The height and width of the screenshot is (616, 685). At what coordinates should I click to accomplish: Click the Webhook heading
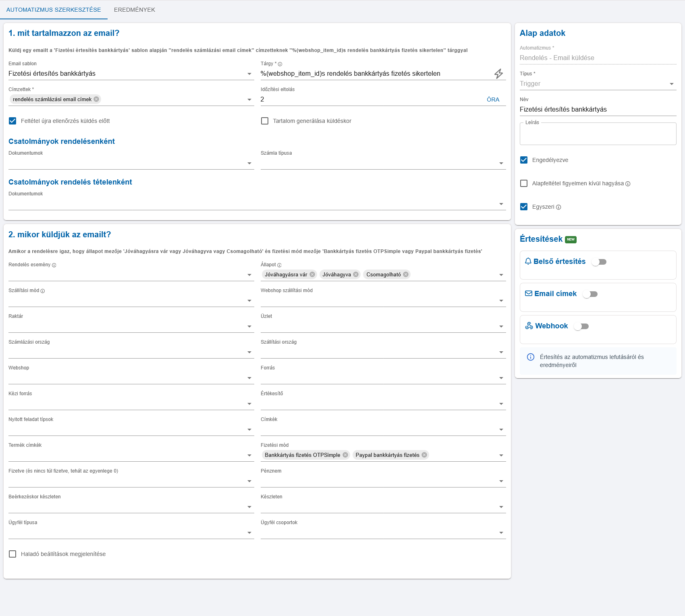coord(551,326)
